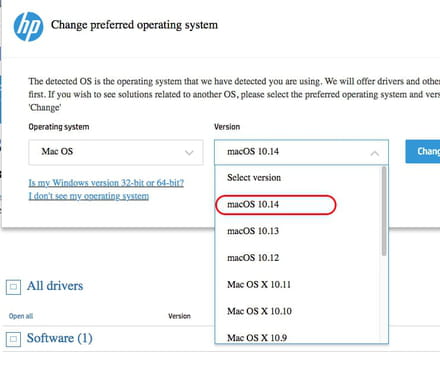The height and width of the screenshot is (369, 440).
Task: Click the blue Change button
Action: point(423,152)
